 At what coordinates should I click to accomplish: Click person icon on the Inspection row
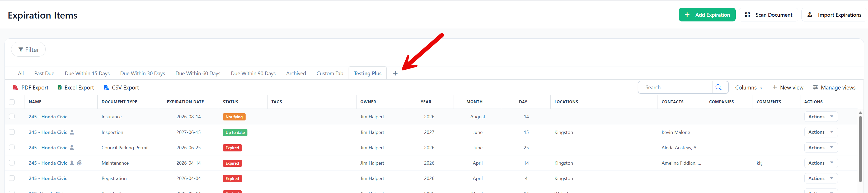pos(72,132)
